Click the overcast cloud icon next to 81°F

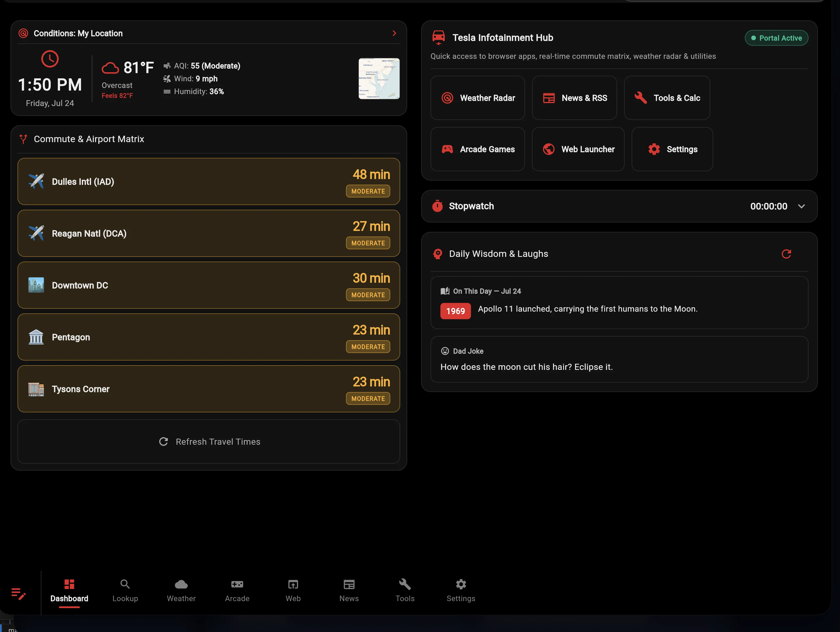pyautogui.click(x=110, y=68)
